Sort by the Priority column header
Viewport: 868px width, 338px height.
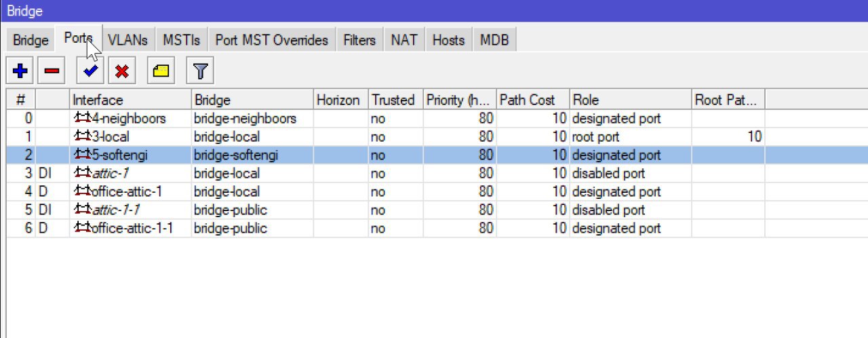click(x=459, y=100)
